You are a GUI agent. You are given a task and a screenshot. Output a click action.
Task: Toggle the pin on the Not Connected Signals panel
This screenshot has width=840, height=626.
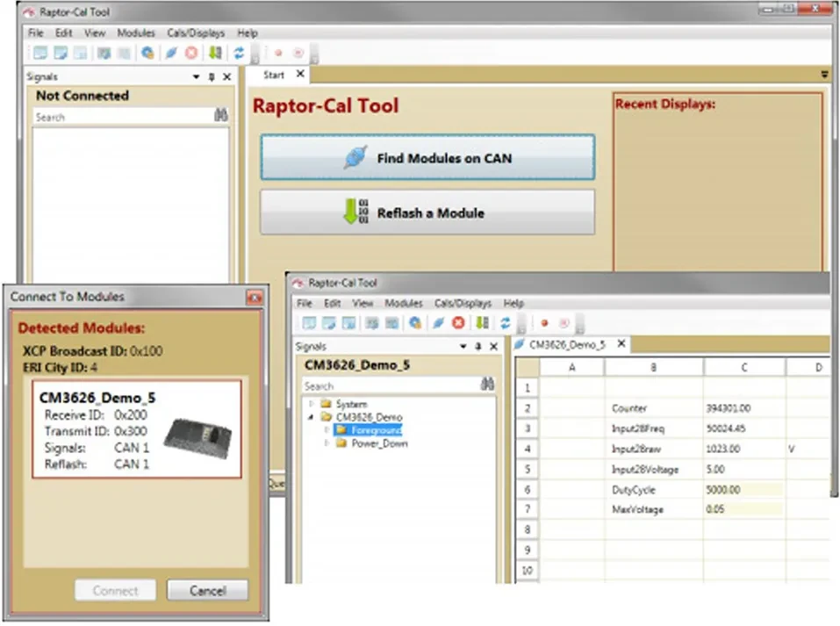pos(211,77)
